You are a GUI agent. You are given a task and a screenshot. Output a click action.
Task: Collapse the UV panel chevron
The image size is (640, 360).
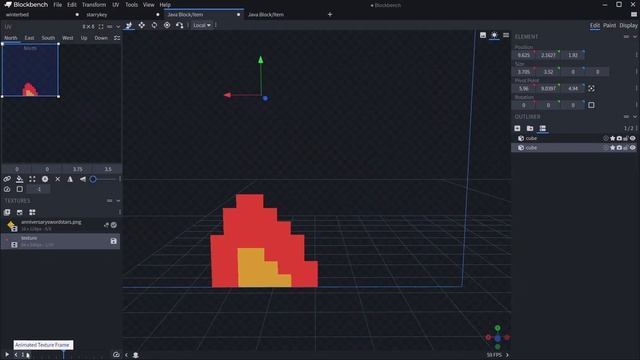(x=118, y=27)
